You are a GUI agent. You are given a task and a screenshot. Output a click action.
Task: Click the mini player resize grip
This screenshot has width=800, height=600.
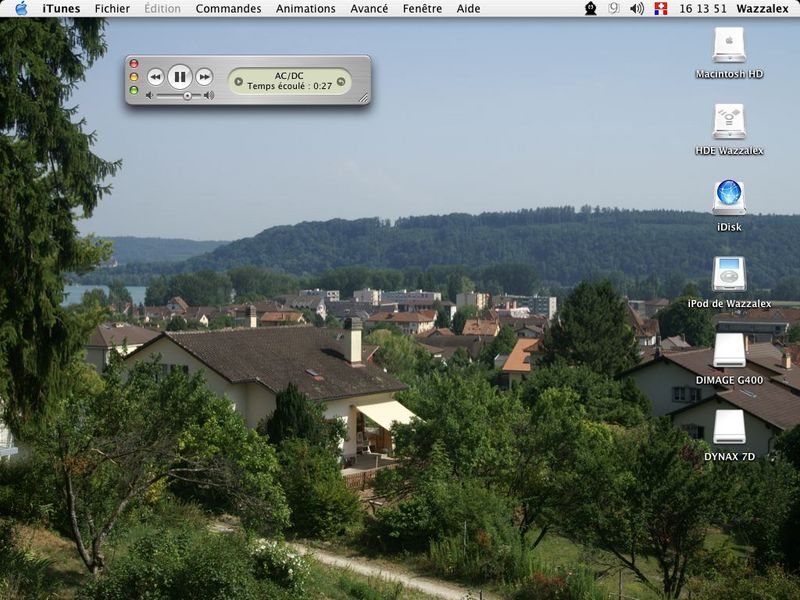[x=363, y=98]
